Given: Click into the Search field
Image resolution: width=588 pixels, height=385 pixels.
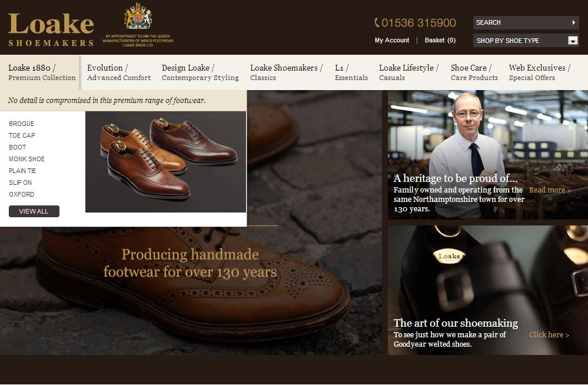Looking at the screenshot, I should [x=521, y=22].
